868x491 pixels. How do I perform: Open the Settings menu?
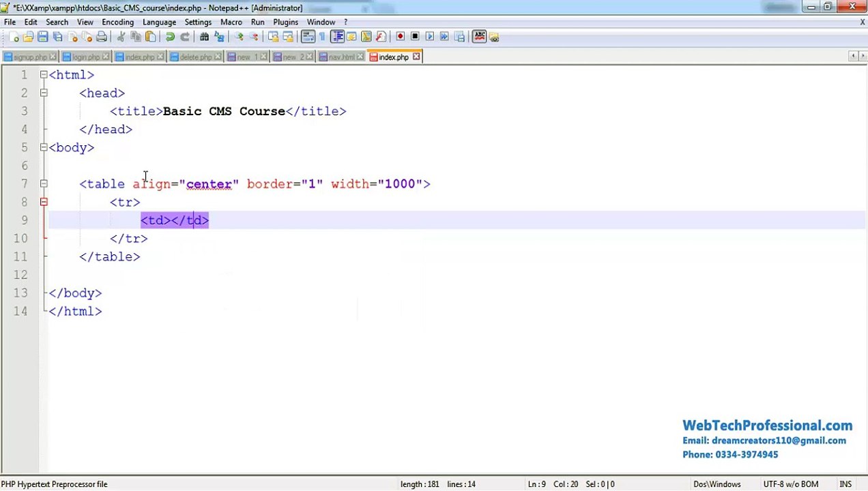(198, 22)
